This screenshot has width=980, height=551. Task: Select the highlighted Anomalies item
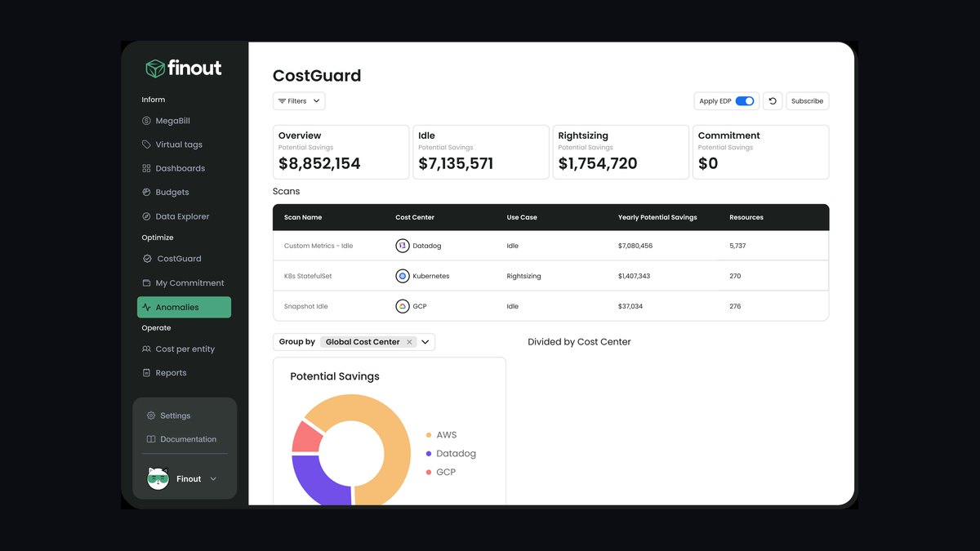[x=184, y=307]
